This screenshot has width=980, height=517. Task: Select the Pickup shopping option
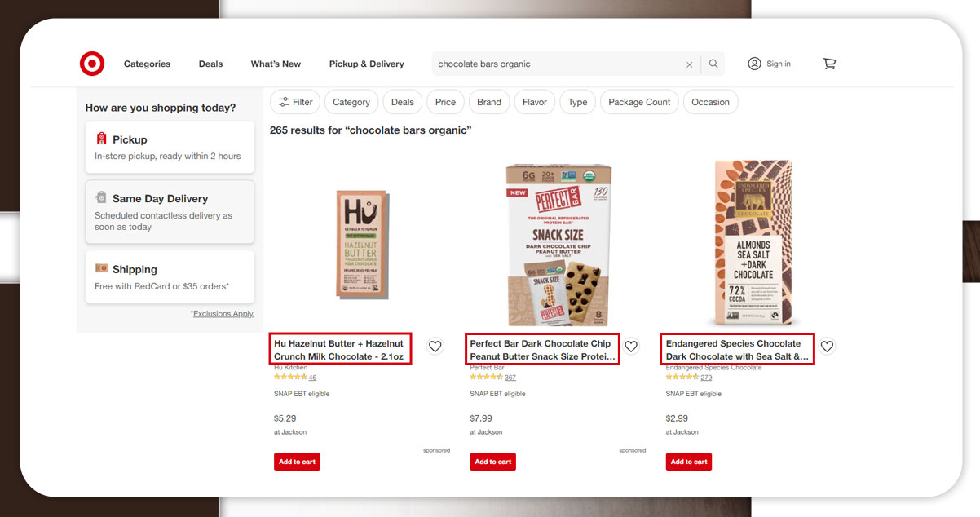pos(170,147)
